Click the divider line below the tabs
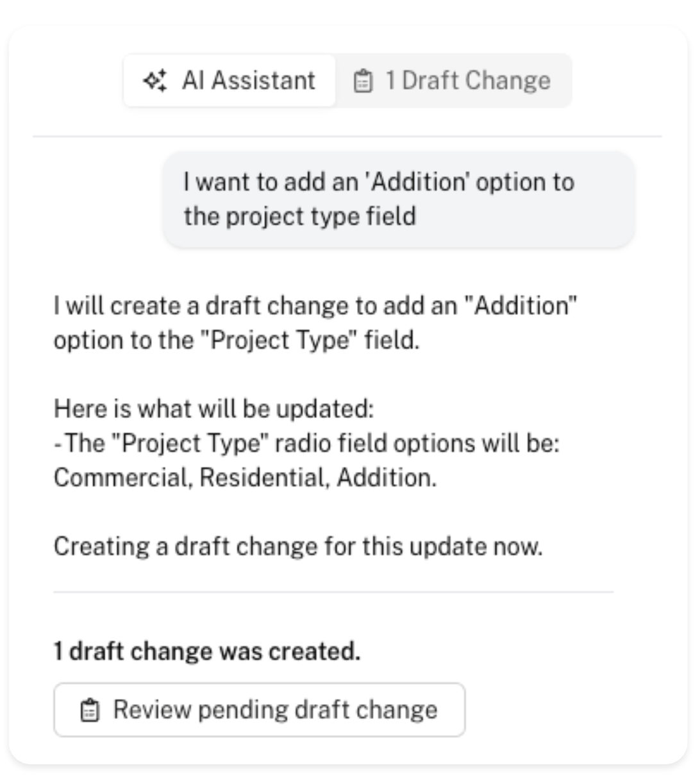 [347, 137]
